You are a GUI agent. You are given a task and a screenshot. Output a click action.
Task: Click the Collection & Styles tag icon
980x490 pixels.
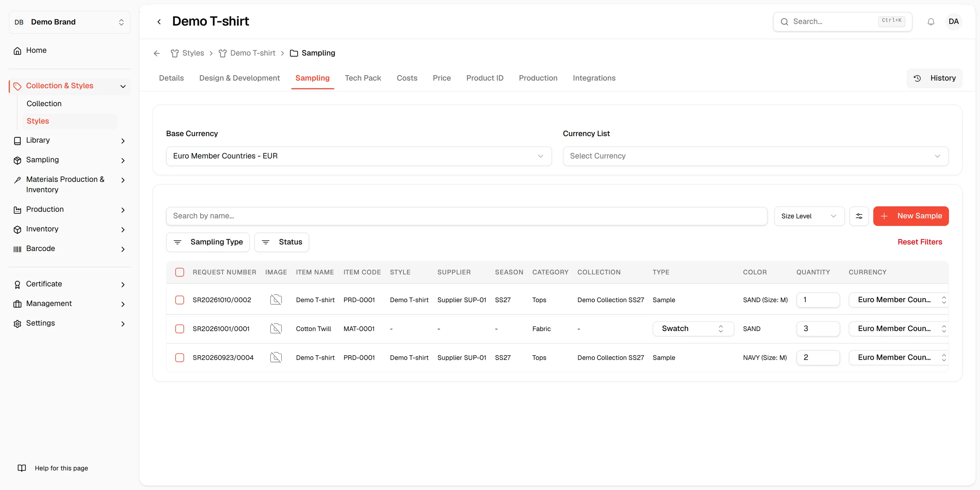tap(17, 86)
